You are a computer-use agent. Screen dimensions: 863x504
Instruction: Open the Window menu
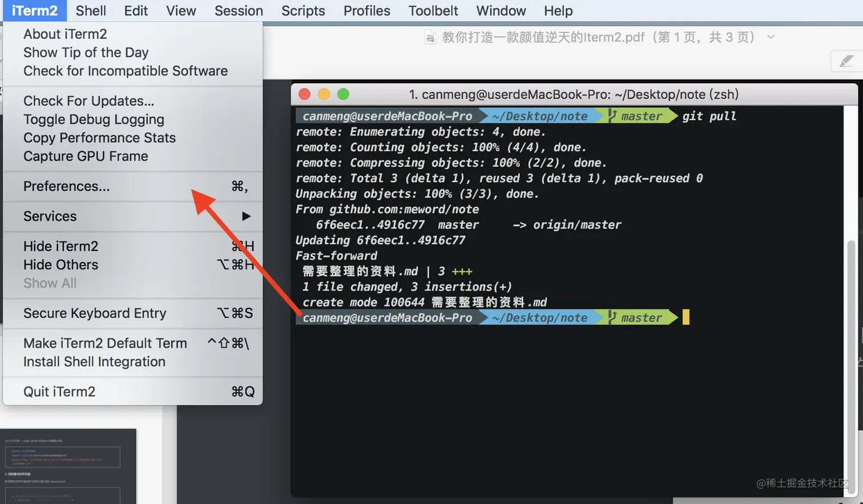click(501, 11)
